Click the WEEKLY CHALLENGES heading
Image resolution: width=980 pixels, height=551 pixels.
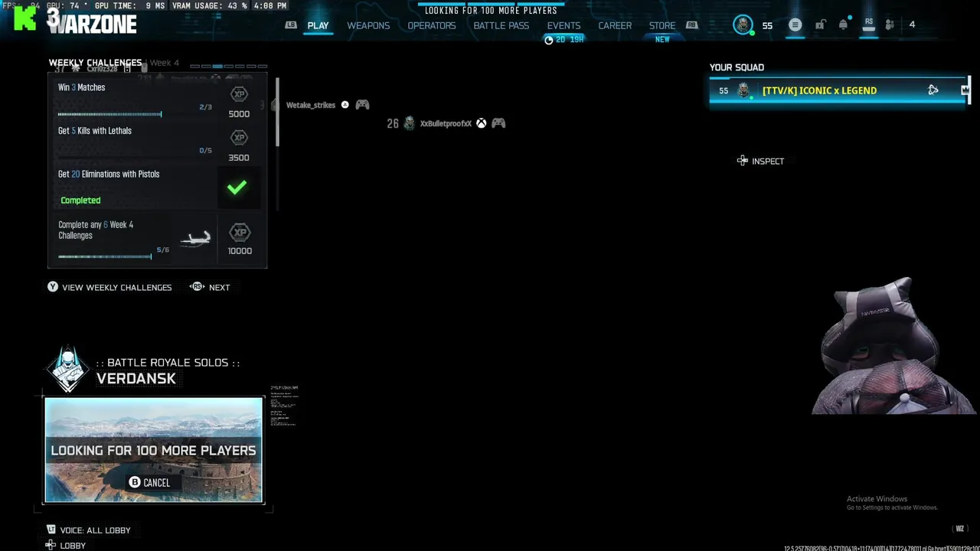tap(95, 63)
